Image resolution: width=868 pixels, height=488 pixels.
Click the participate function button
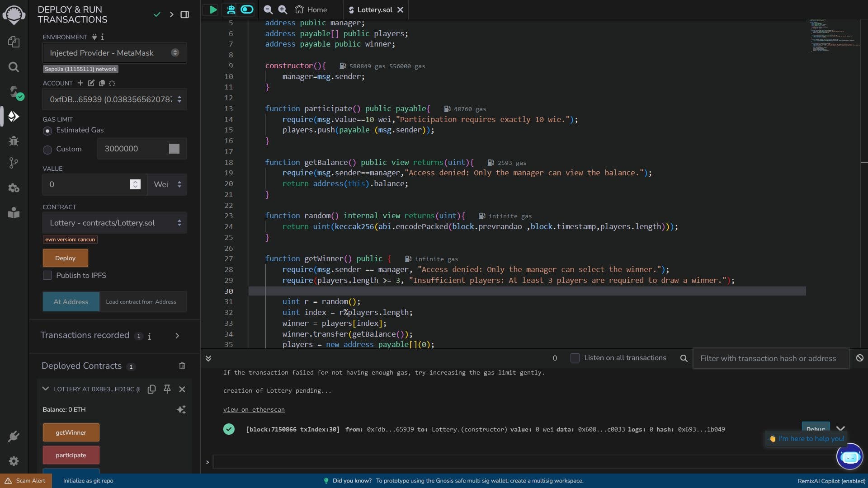(71, 455)
